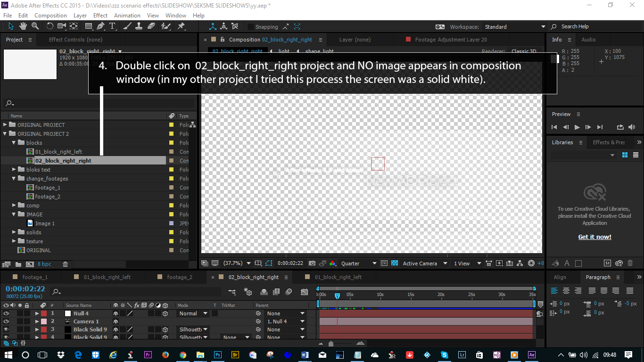
Task: Click the Get it now! link
Action: (594, 237)
